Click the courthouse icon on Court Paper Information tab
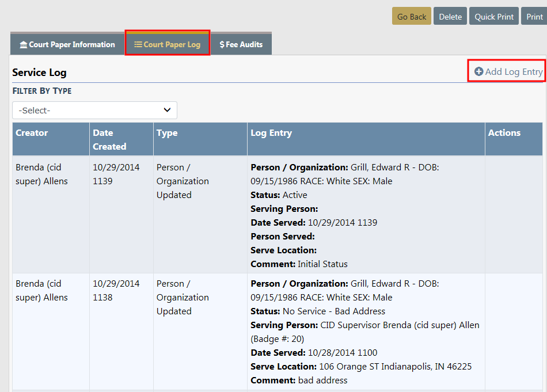Image resolution: width=547 pixels, height=392 pixels. 23,45
